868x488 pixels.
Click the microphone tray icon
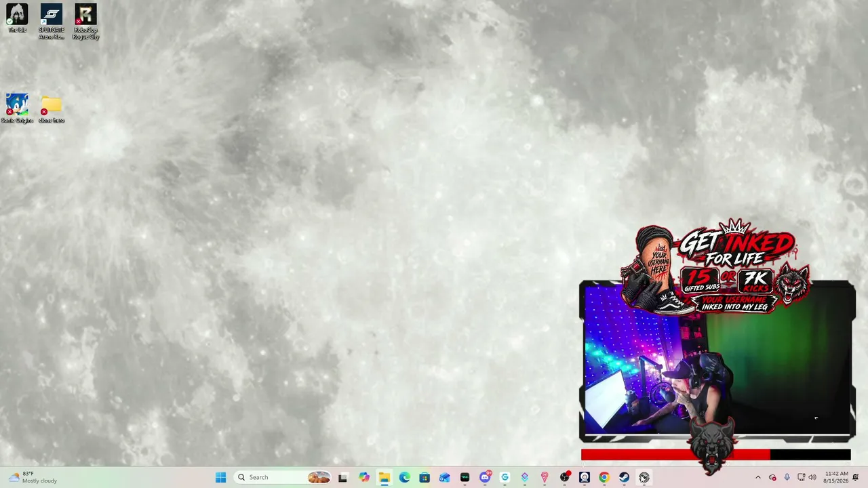[x=787, y=477]
